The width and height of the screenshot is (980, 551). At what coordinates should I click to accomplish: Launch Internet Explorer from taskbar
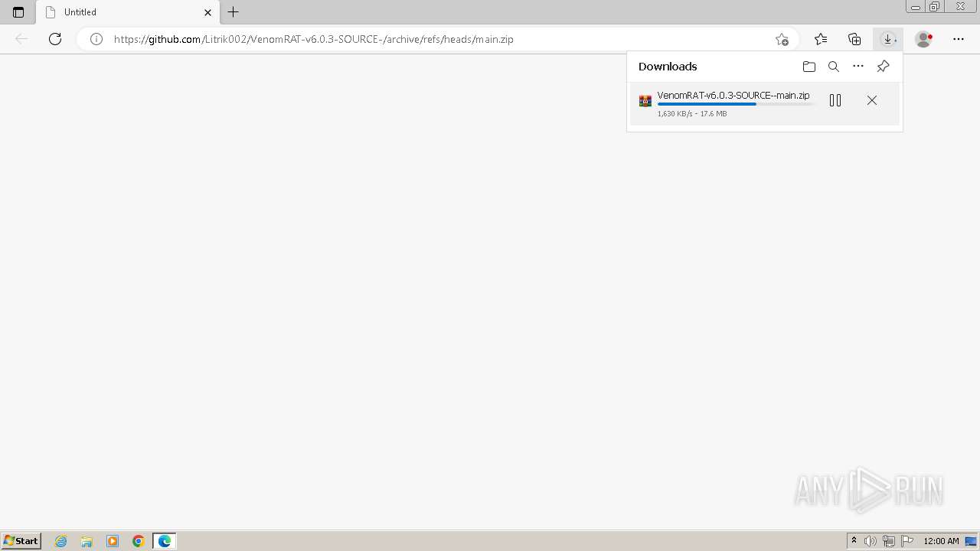(x=61, y=541)
